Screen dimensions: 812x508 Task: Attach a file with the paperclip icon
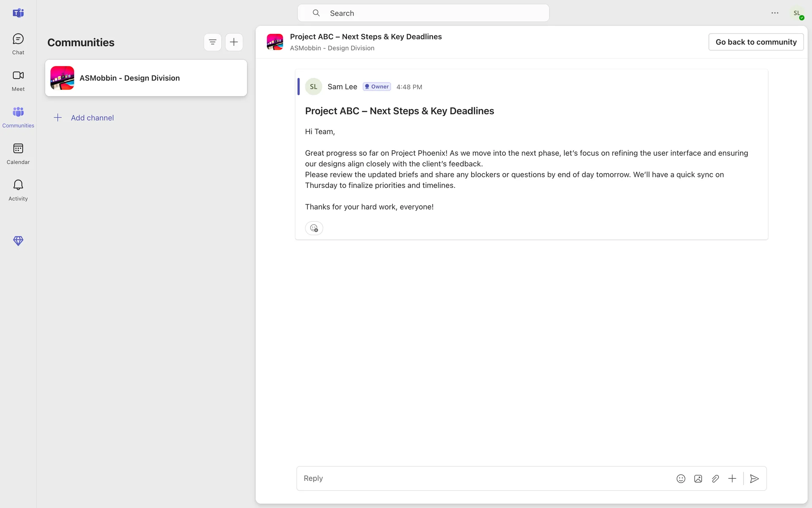pos(715,479)
